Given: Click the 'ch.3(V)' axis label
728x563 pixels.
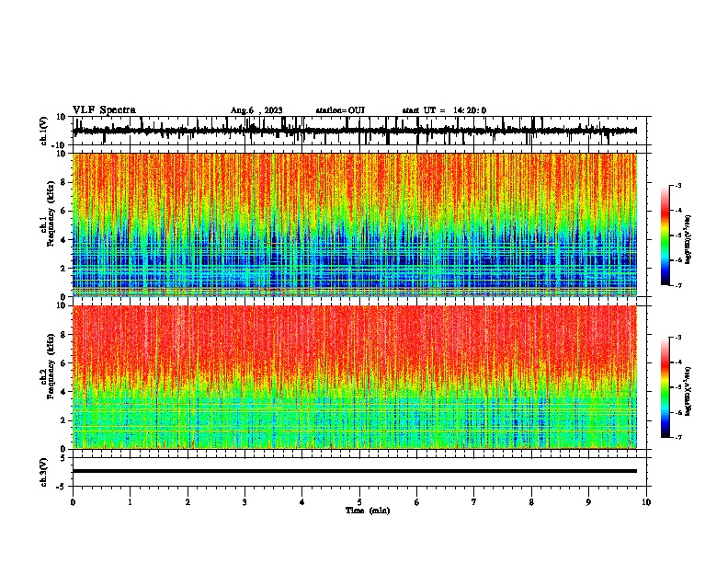Looking at the screenshot, I should pos(44,472).
